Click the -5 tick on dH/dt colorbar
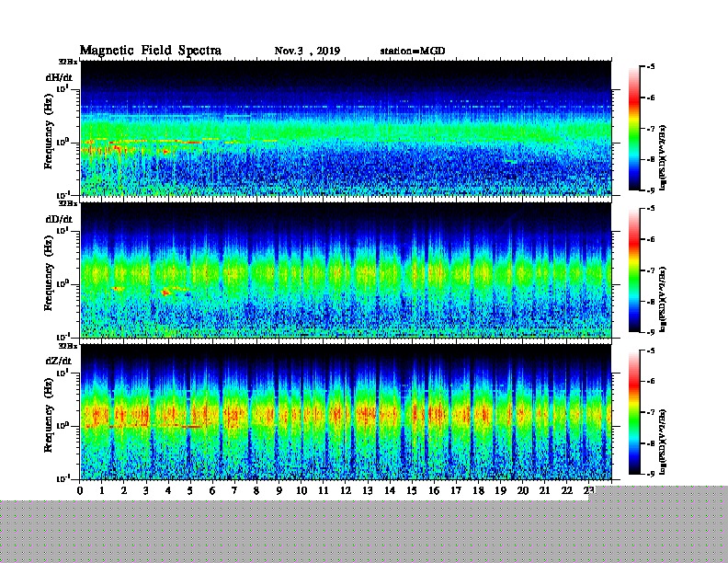 651,67
